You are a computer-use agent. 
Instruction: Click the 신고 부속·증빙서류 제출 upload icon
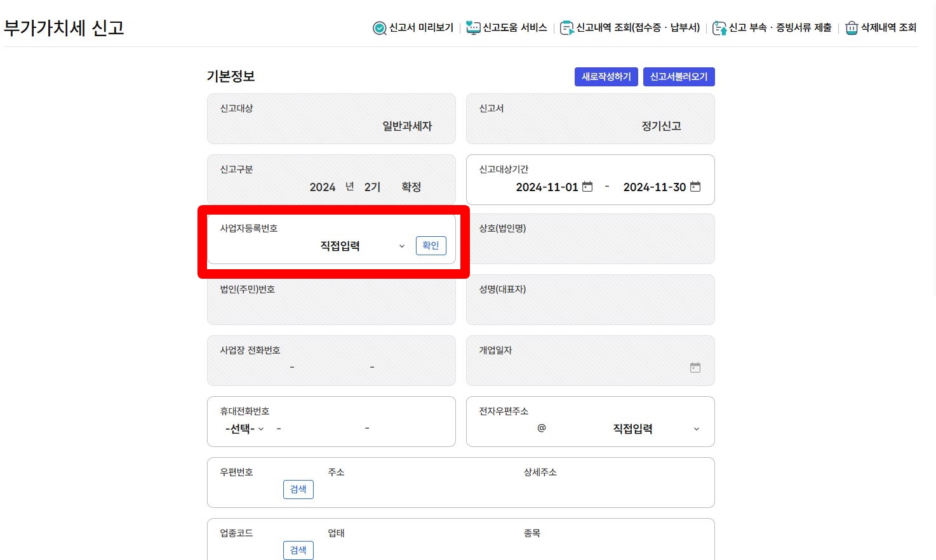[x=720, y=28]
